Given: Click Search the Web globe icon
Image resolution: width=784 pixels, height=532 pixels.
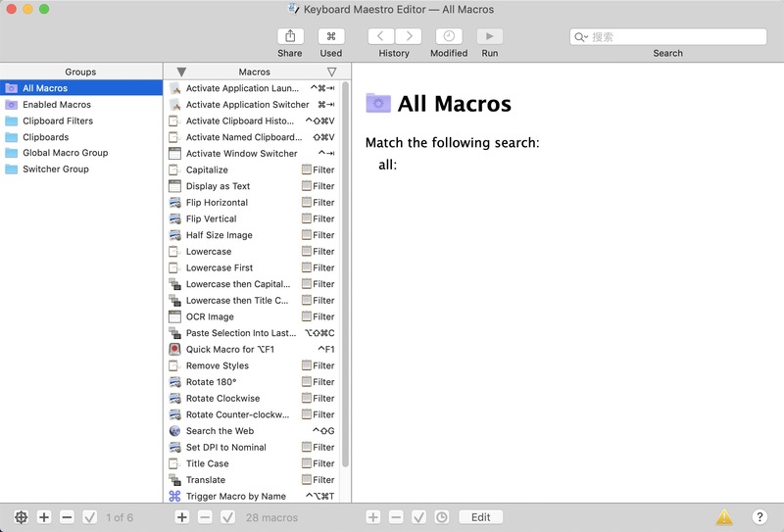Looking at the screenshot, I should coord(175,431).
